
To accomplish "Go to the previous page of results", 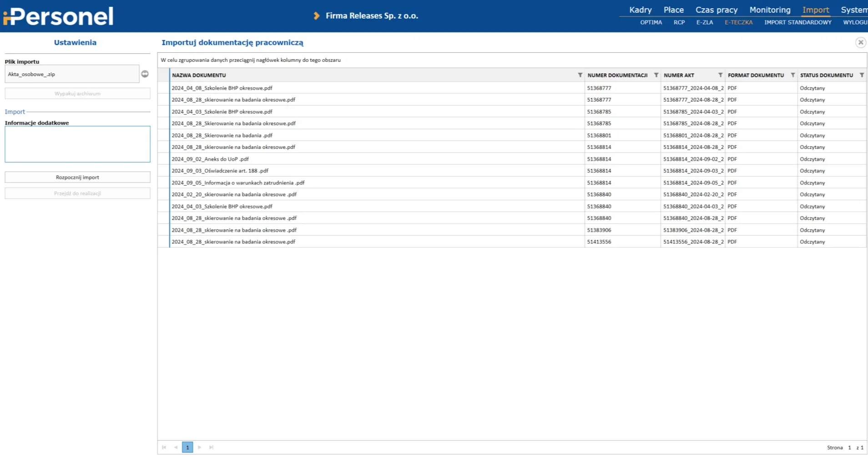I will click(x=176, y=447).
